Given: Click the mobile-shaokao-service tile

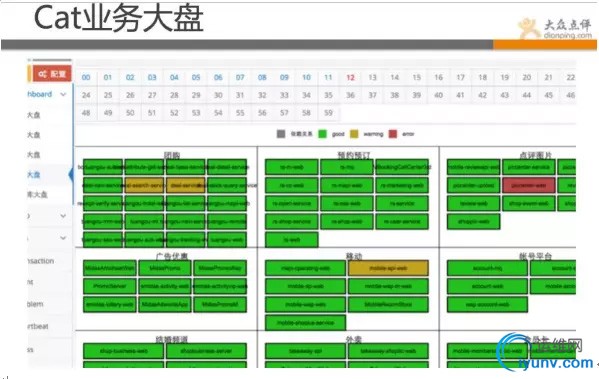Looking at the screenshot, I should [305, 323].
